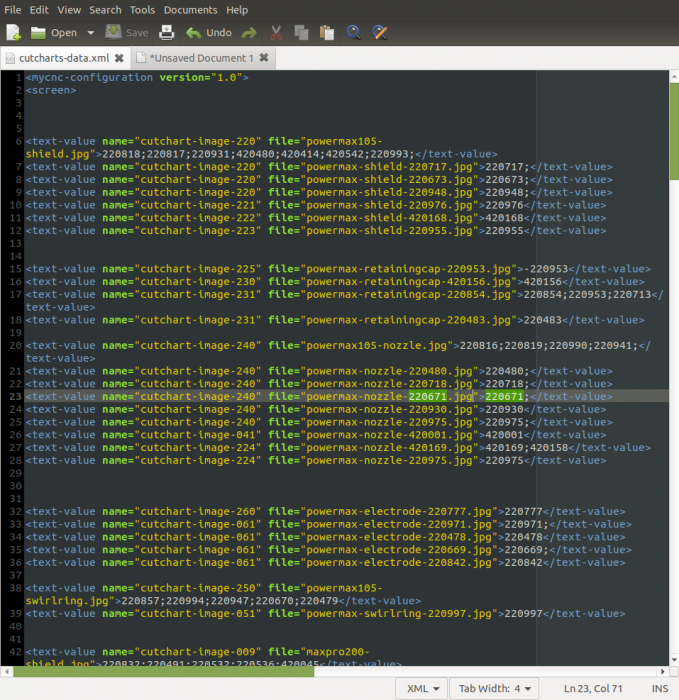Click the Copy icon in toolbar
Image resolution: width=679 pixels, height=700 pixels.
click(302, 33)
